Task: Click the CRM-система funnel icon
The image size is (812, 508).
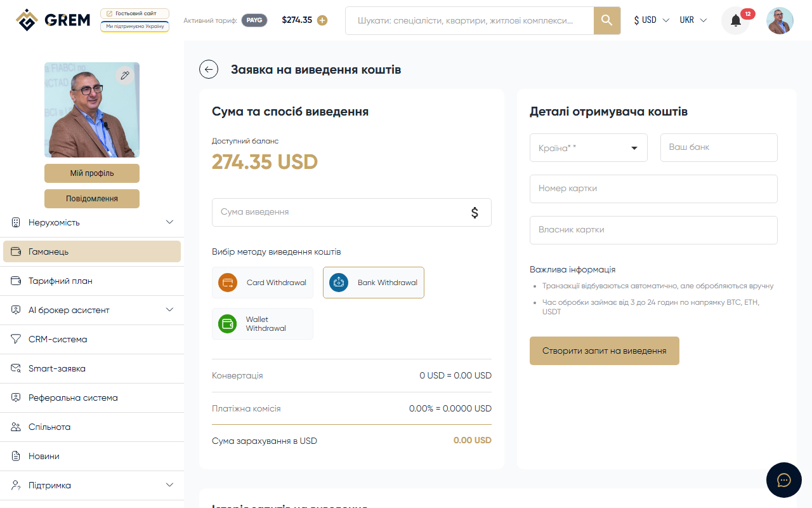Action: tap(14, 339)
